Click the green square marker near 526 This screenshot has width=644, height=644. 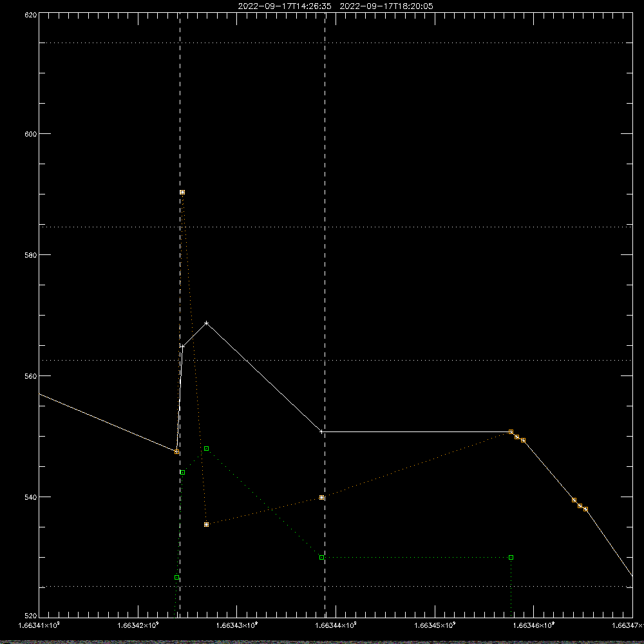pos(176,578)
